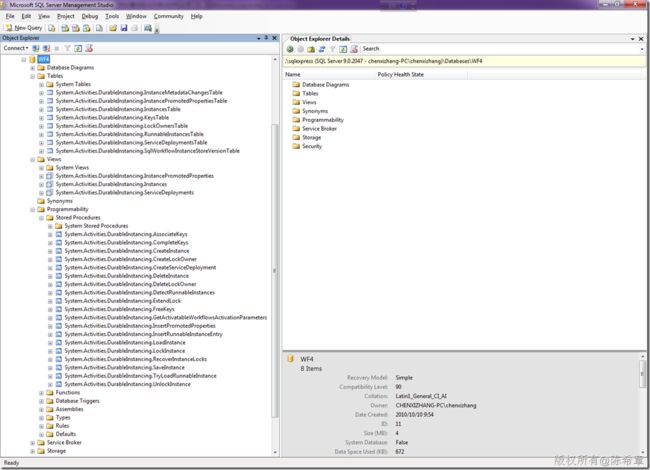This screenshot has width=650, height=470.
Task: Open the main toolbar overflow options arrow
Action: pos(157,29)
